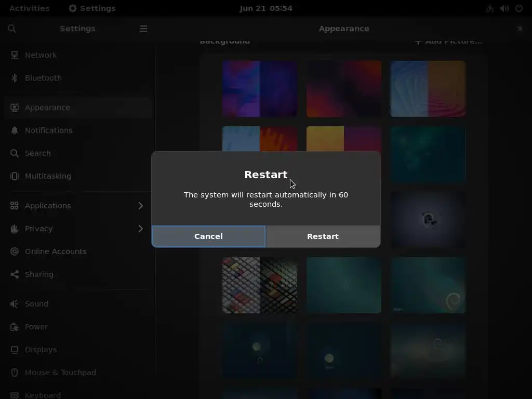Select the dark planet space wallpaper
The width and height of the screenshot is (532, 399).
tap(428, 220)
